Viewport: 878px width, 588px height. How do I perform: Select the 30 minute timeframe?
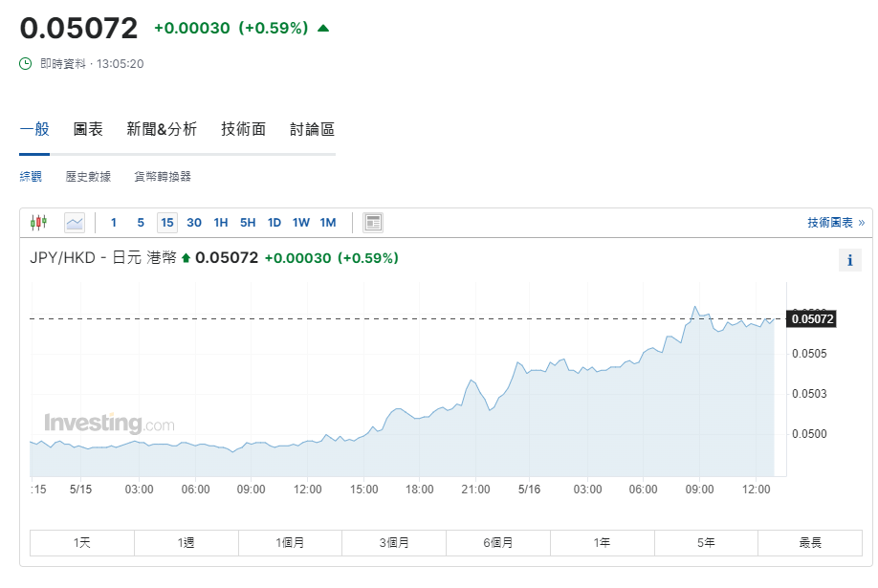(193, 222)
